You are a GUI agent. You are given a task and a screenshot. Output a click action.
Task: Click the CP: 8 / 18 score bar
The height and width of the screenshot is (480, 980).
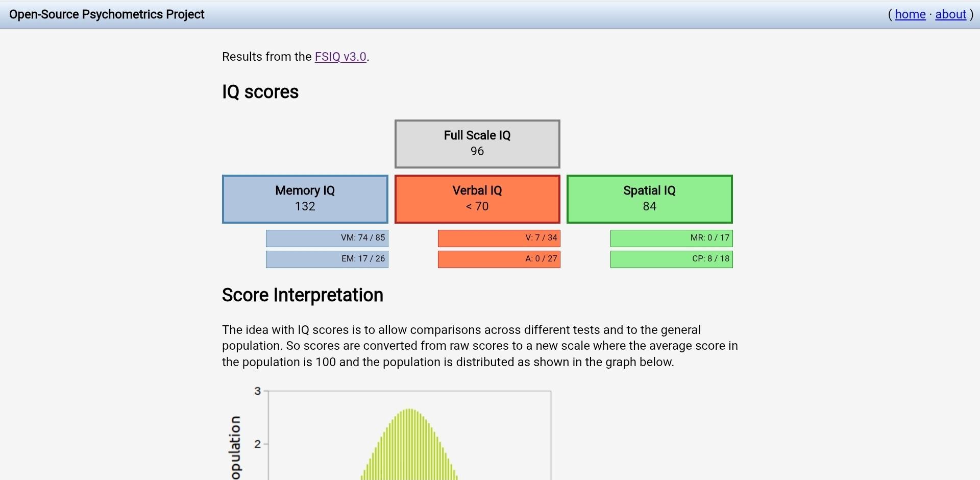671,259
